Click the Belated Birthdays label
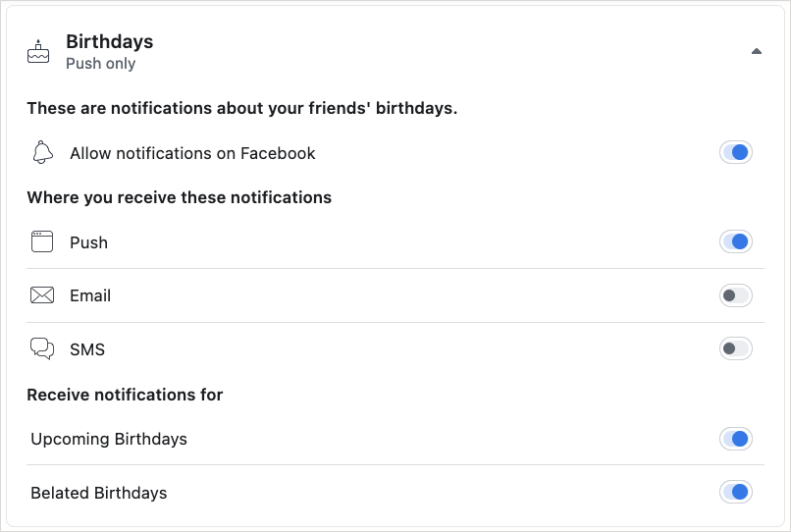Viewport: 791px width, 532px height. point(99,493)
